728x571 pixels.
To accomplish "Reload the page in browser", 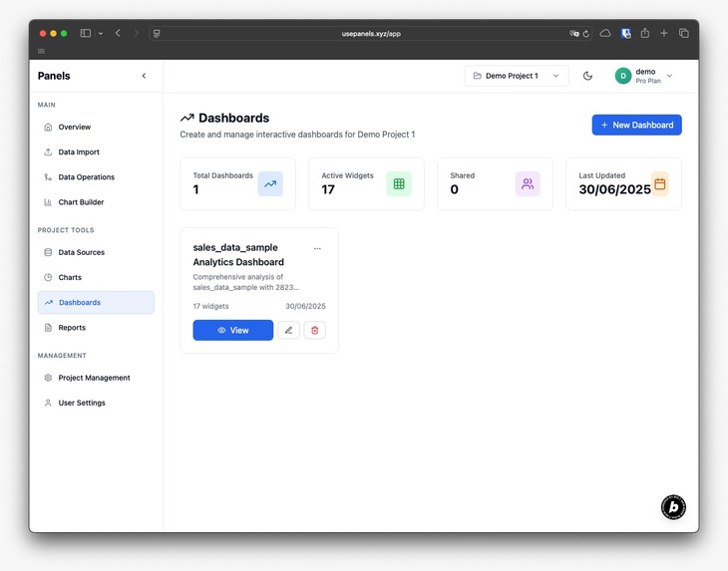I will 586,34.
